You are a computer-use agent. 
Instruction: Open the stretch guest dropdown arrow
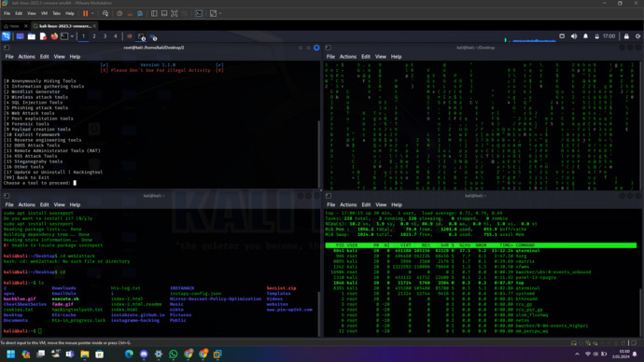(x=220, y=14)
